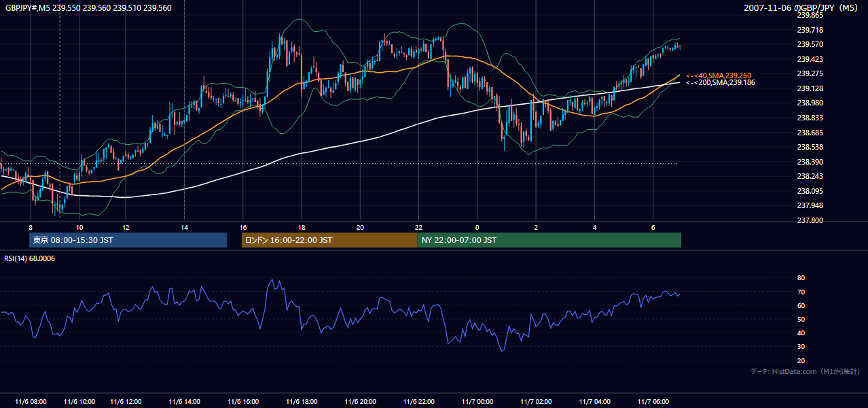
Task: Select the NY 22:00-07:00 JST session bar
Action: coord(549,240)
